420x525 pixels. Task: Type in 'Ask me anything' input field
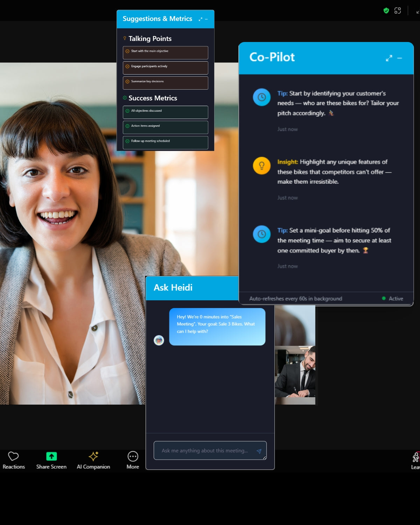[205, 451]
